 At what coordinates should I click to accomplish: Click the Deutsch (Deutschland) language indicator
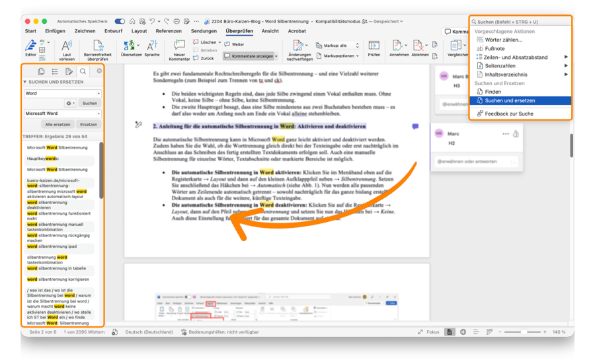click(x=149, y=332)
